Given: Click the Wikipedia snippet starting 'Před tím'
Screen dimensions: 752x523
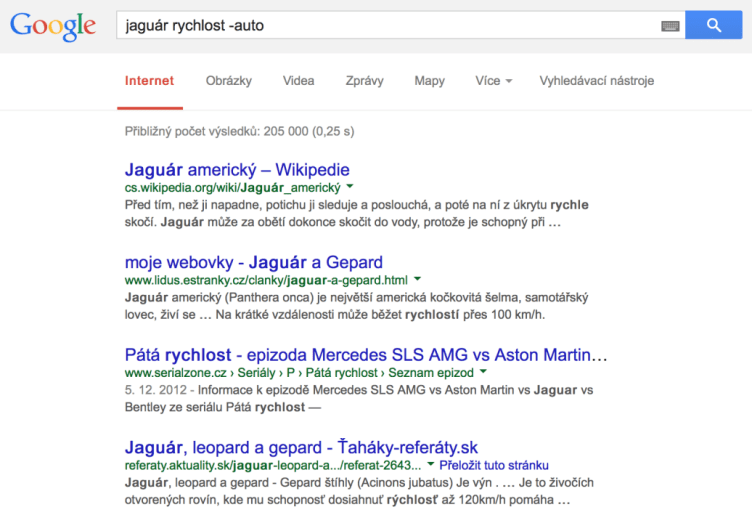Looking at the screenshot, I should coord(356,213).
